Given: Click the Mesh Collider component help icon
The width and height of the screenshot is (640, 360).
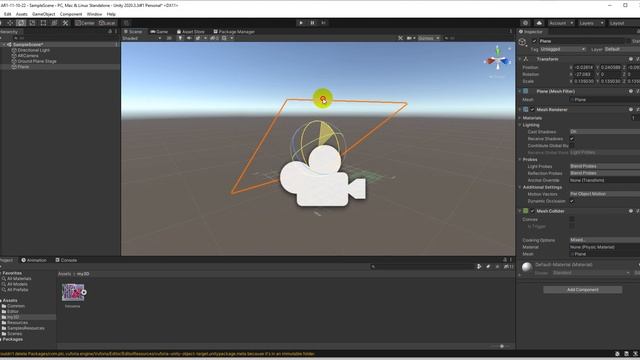Looking at the screenshot, I should (x=631, y=211).
